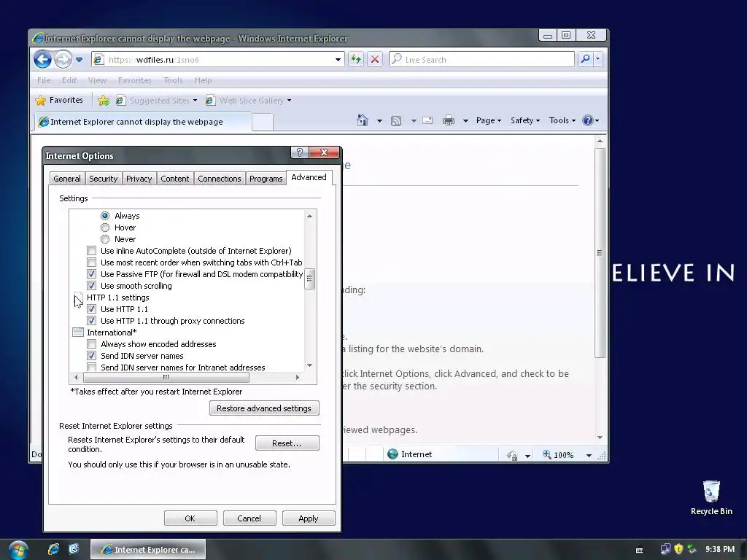Click the Live Search magnifier button
747x560 pixels.
[586, 59]
